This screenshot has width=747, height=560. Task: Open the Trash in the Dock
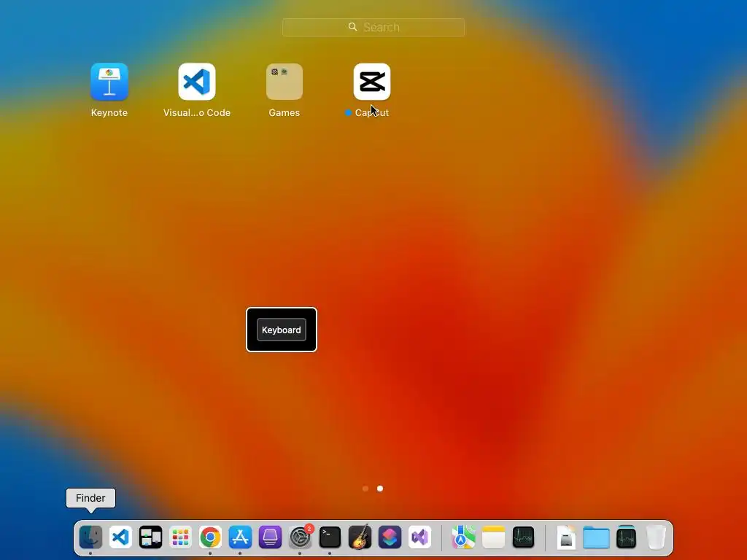coord(656,537)
